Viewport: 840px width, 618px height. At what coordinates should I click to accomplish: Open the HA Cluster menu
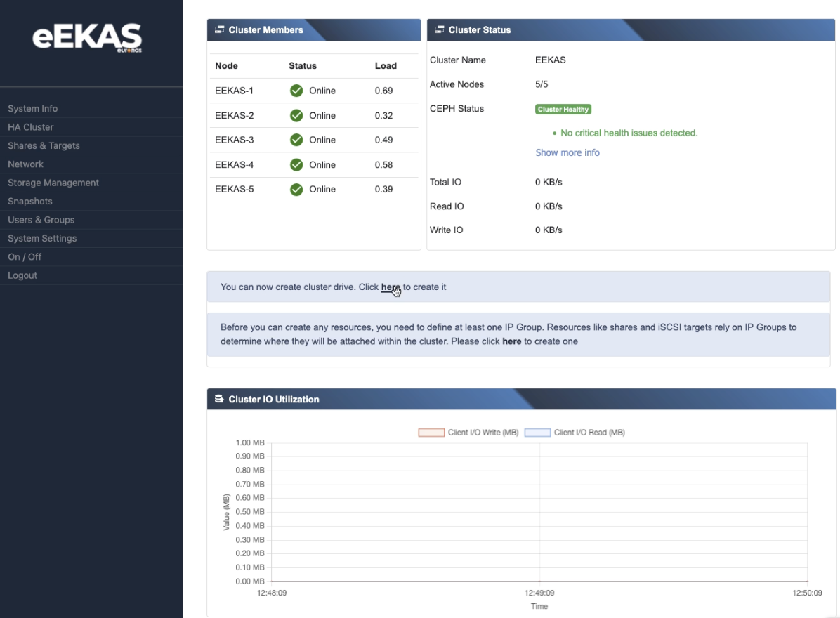31,127
